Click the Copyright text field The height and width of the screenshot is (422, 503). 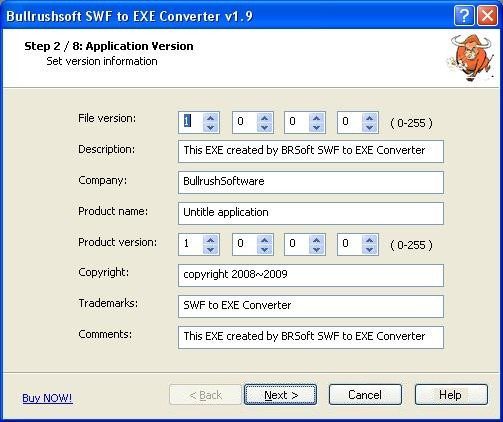311,275
